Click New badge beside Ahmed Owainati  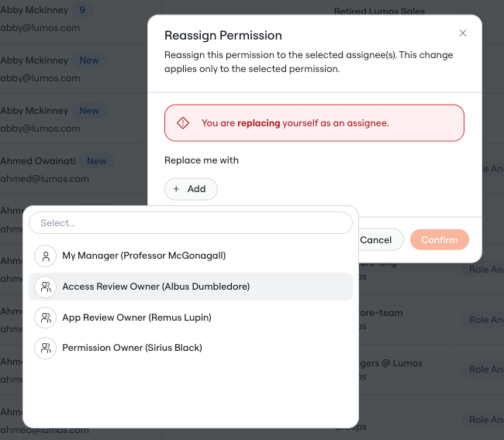(96, 161)
